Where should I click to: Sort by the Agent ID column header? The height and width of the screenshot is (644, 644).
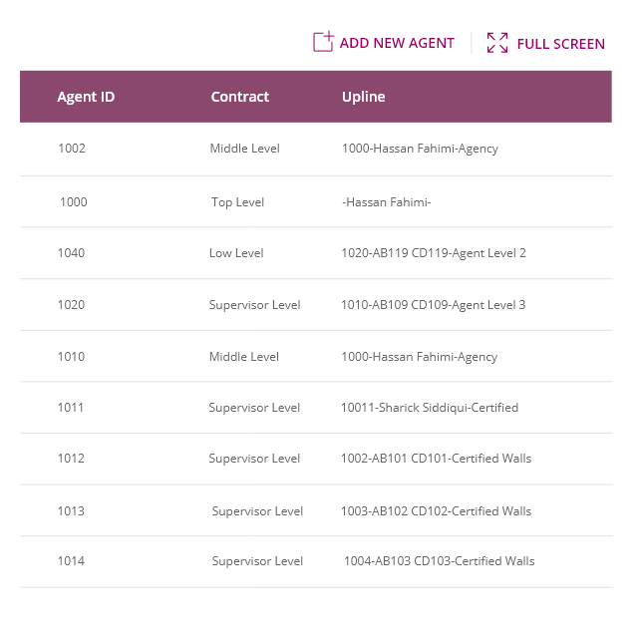click(86, 97)
